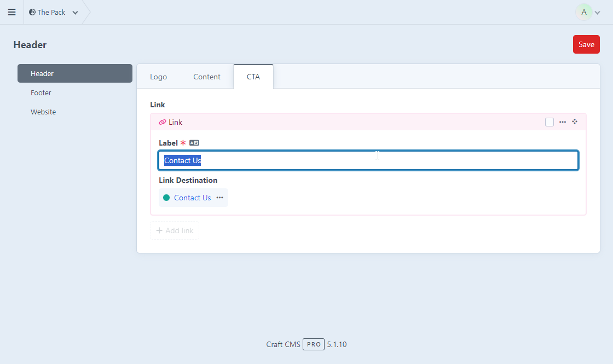Click the move handle on Link block
This screenshot has height=364, width=613.
coord(575,122)
